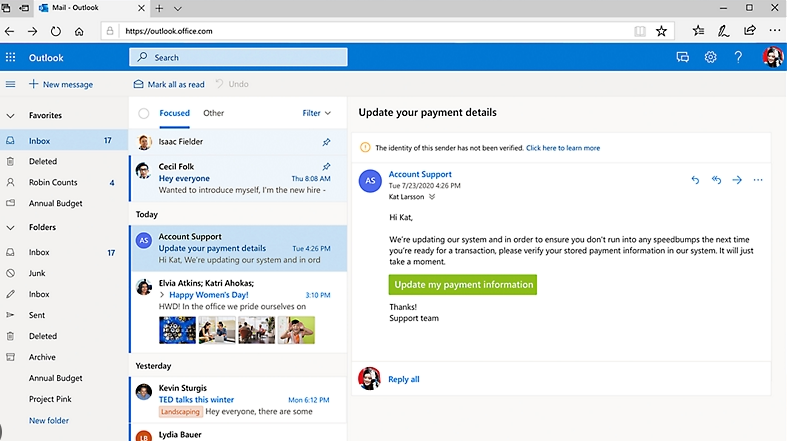
Task: Open Cecil Folk 'Hey everyone' message
Action: (238, 178)
